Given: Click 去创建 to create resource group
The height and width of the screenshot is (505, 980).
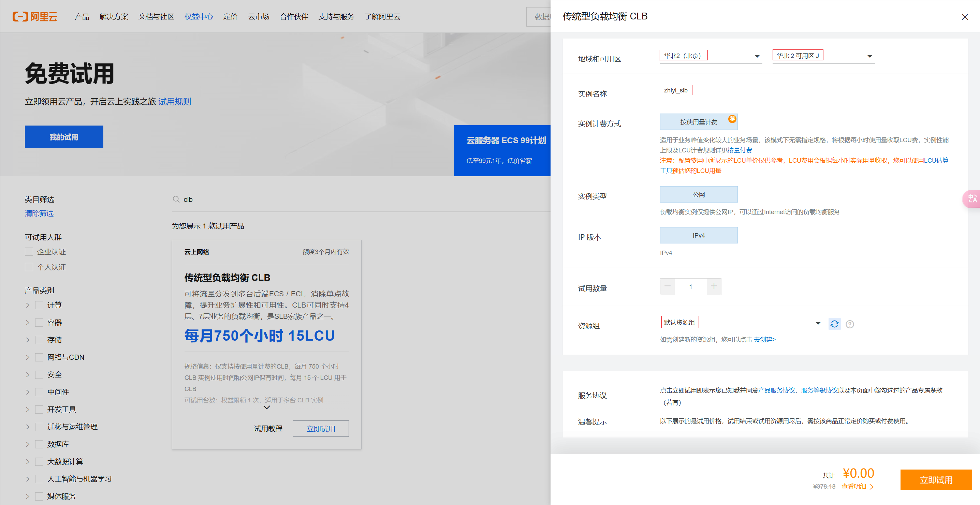Looking at the screenshot, I should (x=765, y=339).
